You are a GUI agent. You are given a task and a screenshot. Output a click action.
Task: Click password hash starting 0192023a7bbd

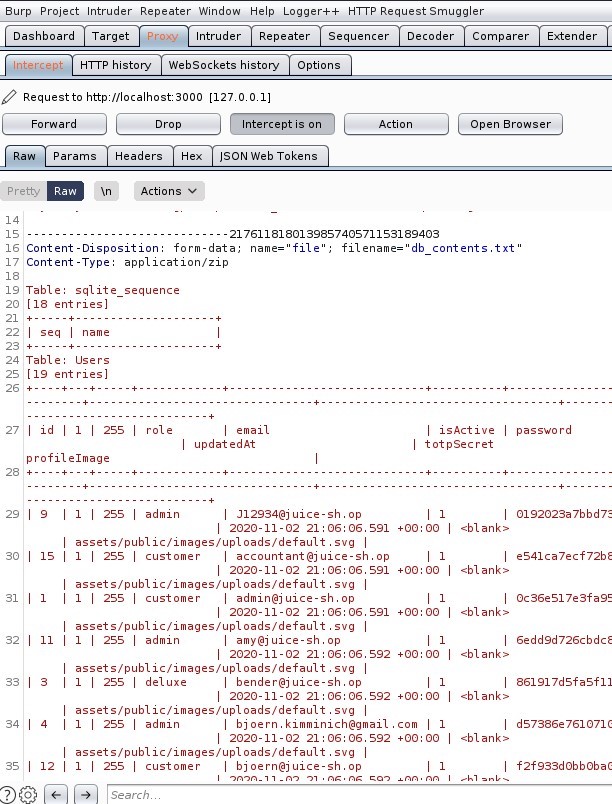coord(564,514)
